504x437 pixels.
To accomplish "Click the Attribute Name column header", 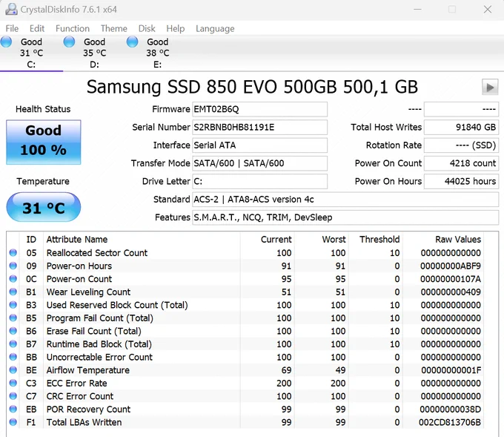I will pos(77,240).
